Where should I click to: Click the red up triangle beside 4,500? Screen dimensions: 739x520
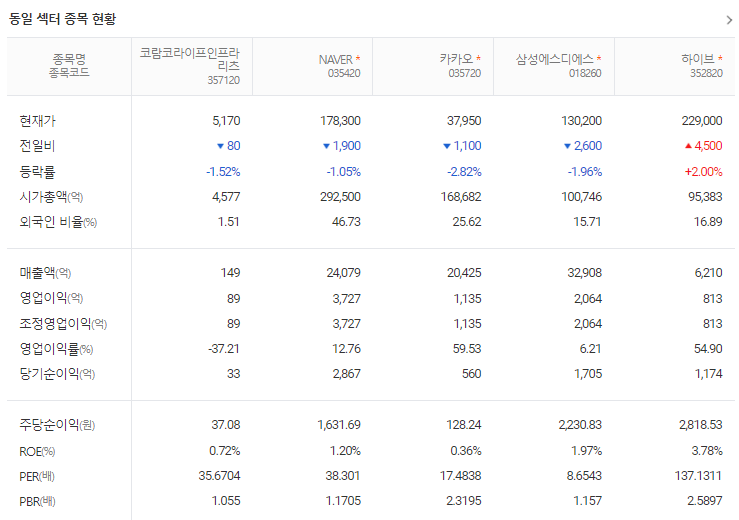[x=688, y=146]
